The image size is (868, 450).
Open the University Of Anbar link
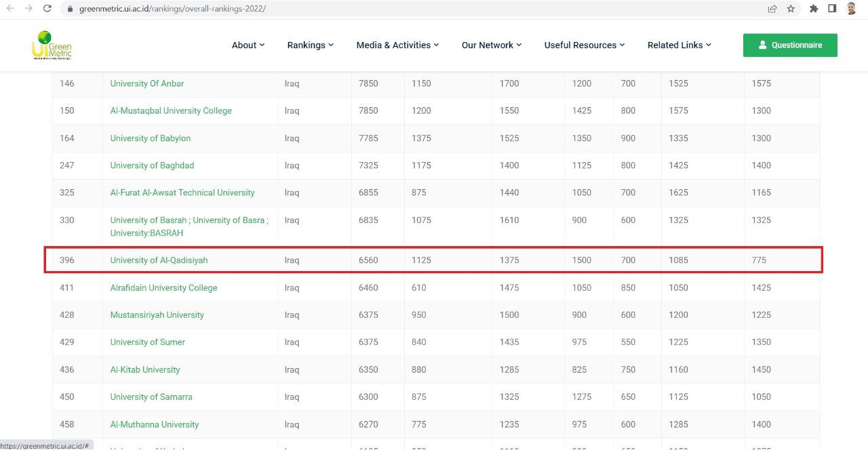pyautogui.click(x=147, y=83)
